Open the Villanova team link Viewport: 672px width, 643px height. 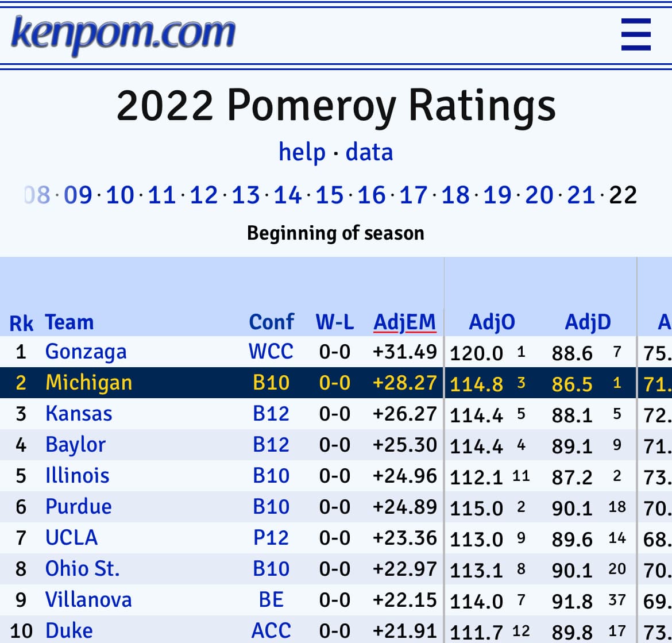pos(88,600)
